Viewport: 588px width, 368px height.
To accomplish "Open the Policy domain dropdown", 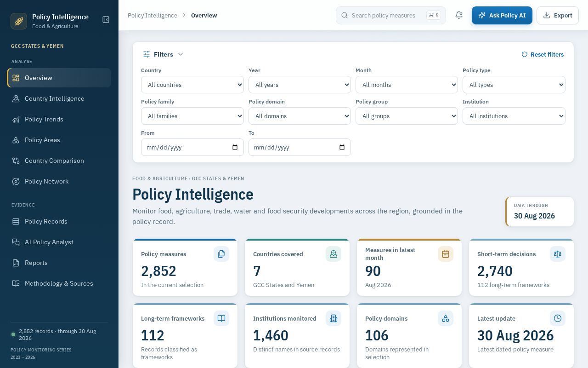I will pyautogui.click(x=300, y=116).
